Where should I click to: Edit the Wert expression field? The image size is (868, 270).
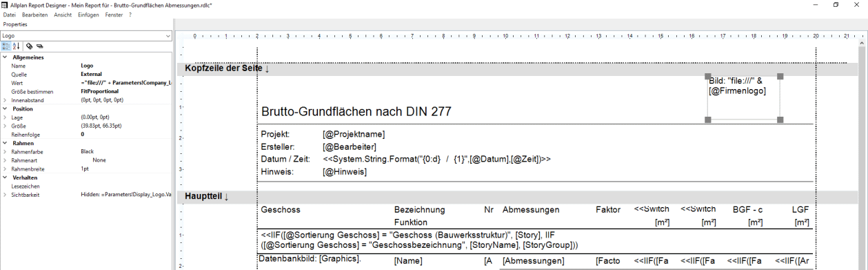point(125,83)
